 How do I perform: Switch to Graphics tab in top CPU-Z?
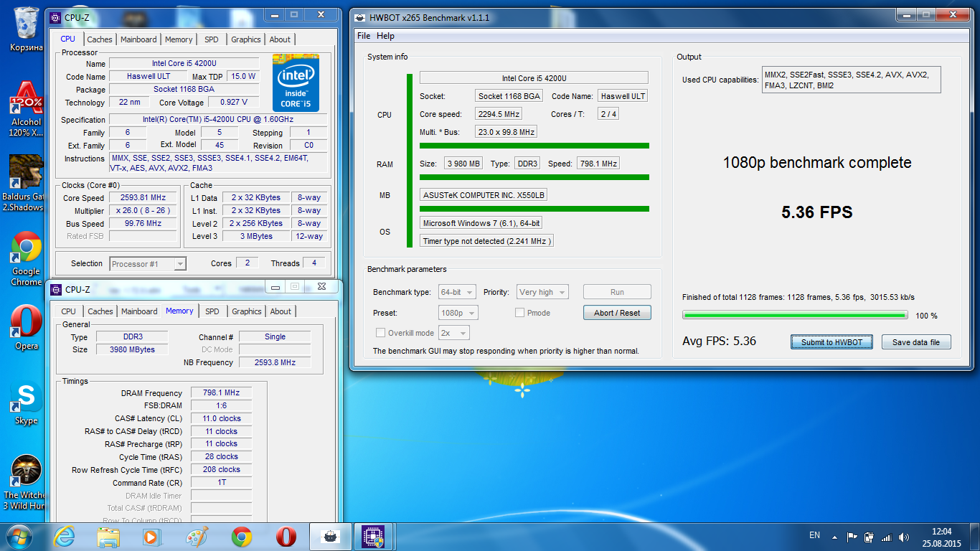click(246, 39)
